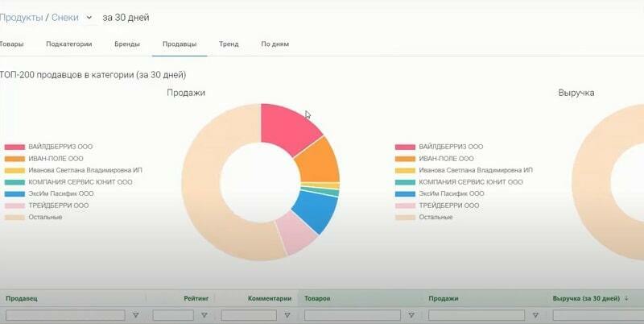The height and width of the screenshot is (324, 644).
Task: Open the filter funnel icon for Продажи column
Action: point(535,315)
